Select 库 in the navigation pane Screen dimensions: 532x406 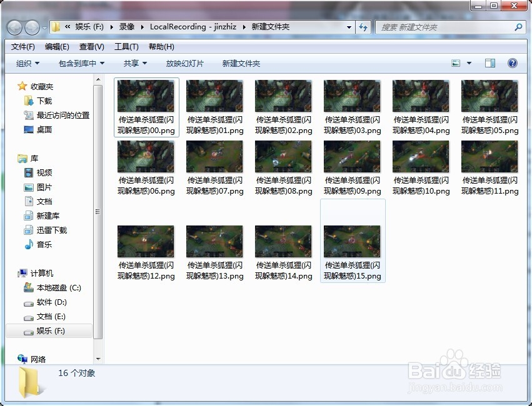click(x=34, y=158)
